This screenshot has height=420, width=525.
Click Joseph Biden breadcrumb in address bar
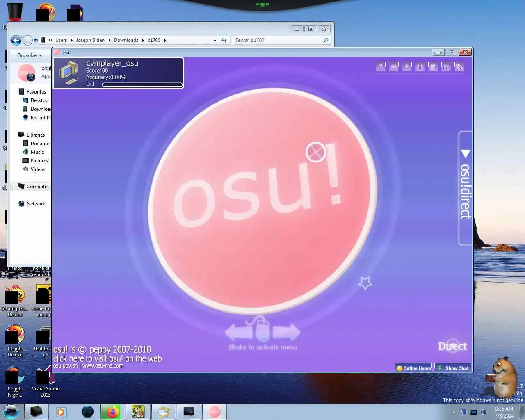[x=90, y=40]
